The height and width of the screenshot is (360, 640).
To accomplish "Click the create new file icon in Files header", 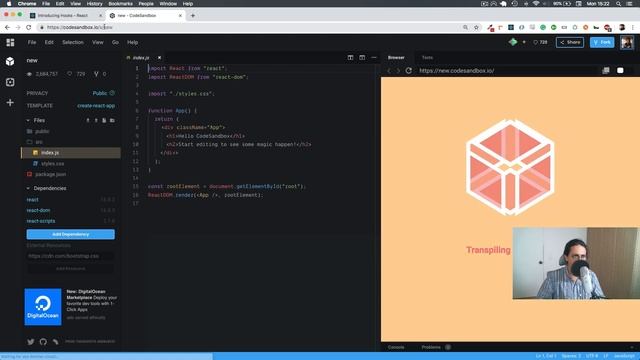I will 104,120.
